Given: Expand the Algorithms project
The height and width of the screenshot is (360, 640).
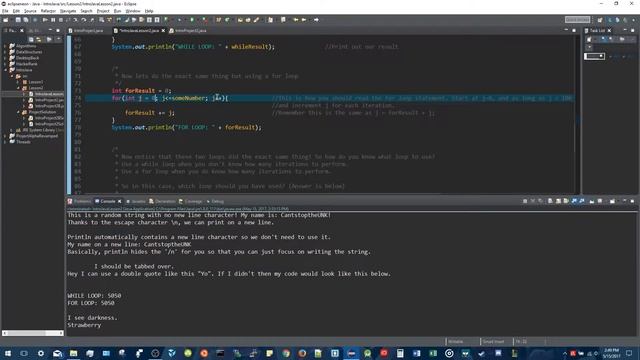Looking at the screenshot, I should (x=5, y=46).
